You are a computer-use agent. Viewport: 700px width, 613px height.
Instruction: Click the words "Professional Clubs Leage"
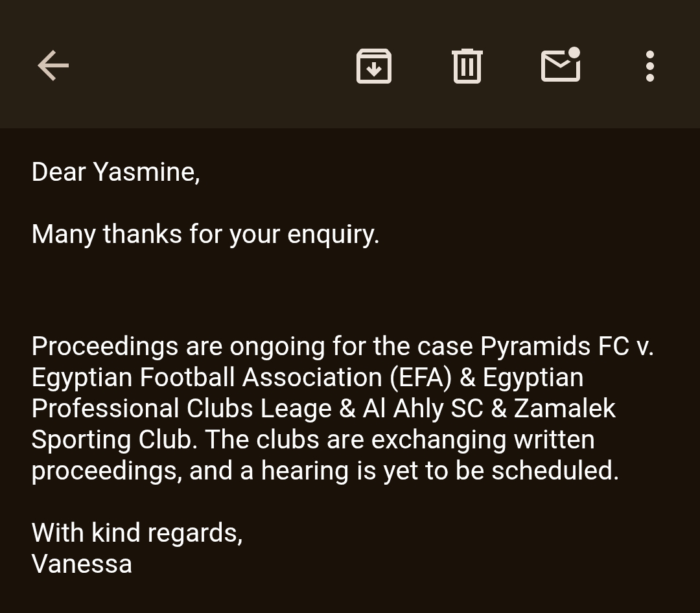pos(181,408)
